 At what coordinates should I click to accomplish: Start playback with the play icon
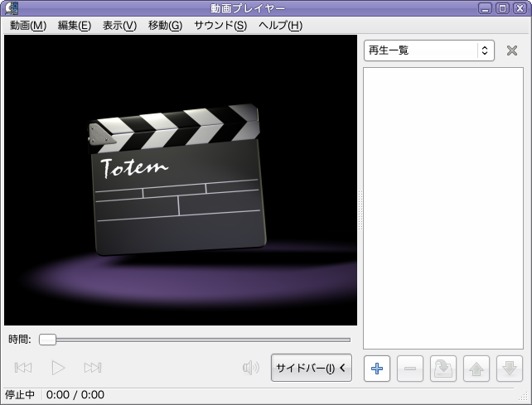coord(58,368)
